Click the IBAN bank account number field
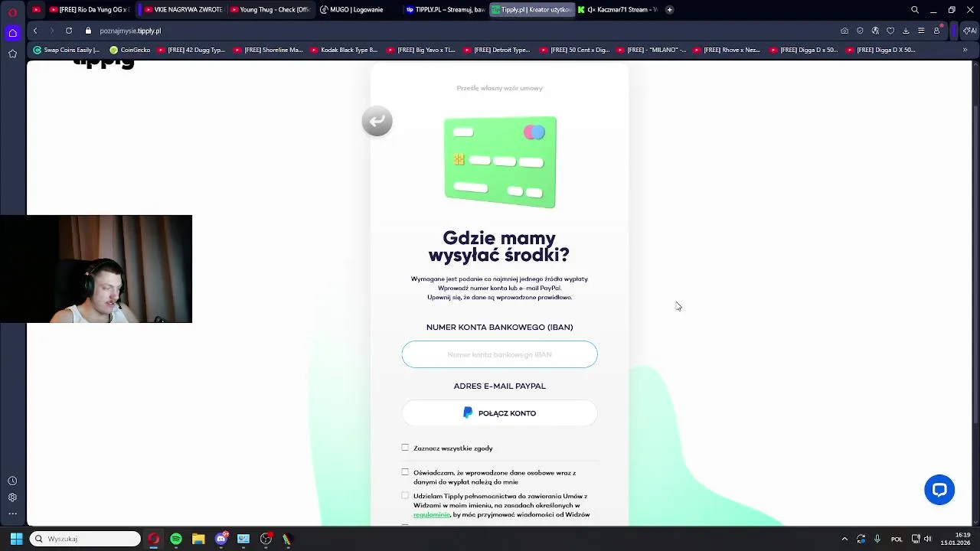 click(x=499, y=354)
